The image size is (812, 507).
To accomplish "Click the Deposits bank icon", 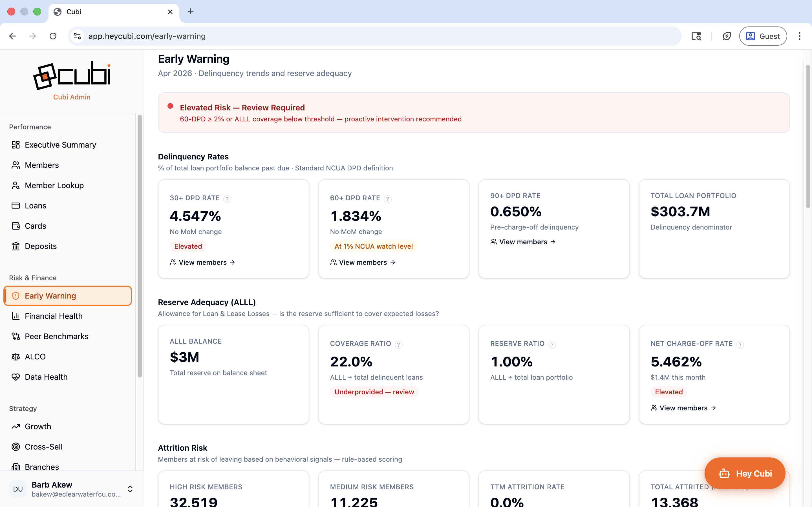I will [x=16, y=246].
